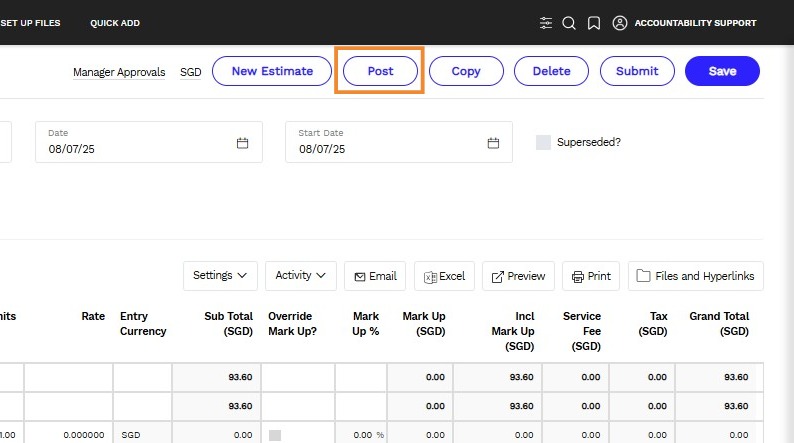The image size is (794, 443).
Task: Click the Rate column header
Action: (93, 316)
